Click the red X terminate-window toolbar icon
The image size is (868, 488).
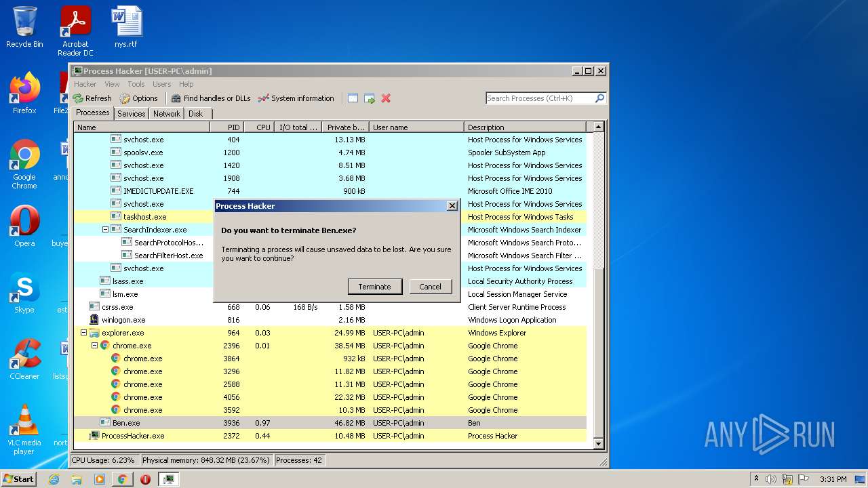pos(386,98)
